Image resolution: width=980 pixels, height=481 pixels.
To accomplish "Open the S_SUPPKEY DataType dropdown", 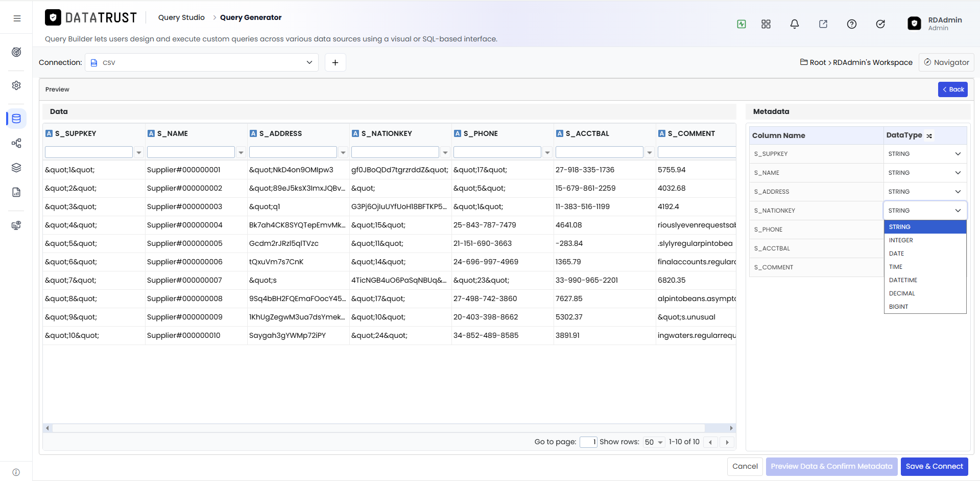I will pos(925,154).
